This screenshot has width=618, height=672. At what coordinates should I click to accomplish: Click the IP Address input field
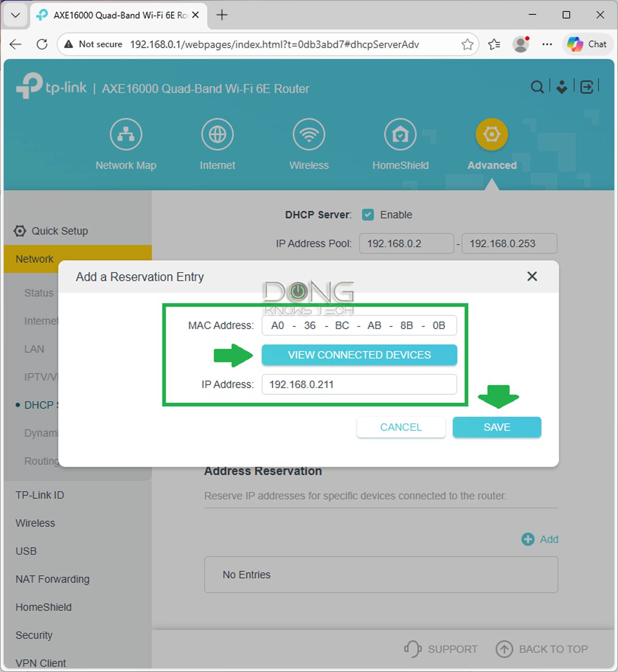(359, 384)
